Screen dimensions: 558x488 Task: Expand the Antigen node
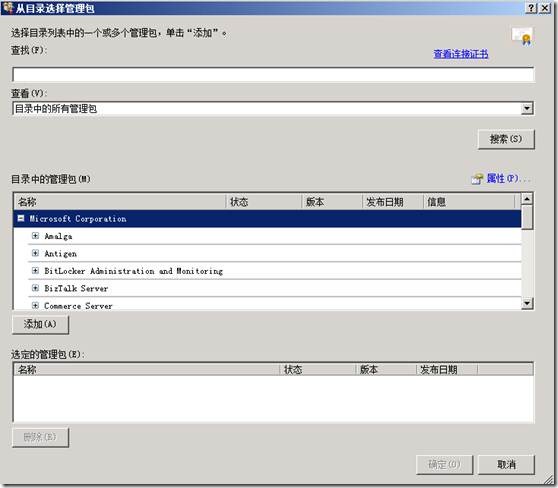click(x=35, y=253)
